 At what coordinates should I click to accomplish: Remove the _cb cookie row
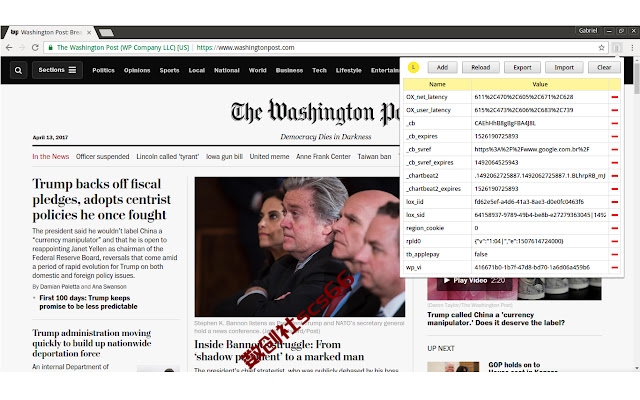[614, 123]
